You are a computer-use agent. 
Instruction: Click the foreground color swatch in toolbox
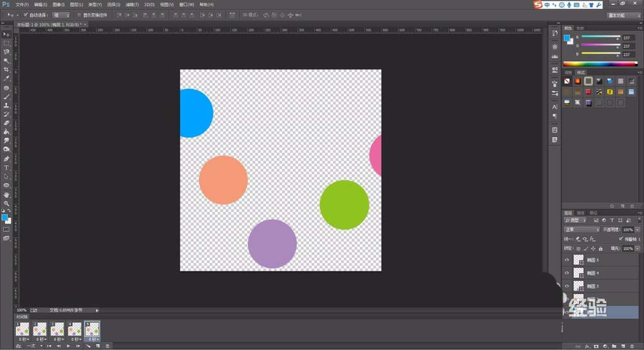[5, 218]
